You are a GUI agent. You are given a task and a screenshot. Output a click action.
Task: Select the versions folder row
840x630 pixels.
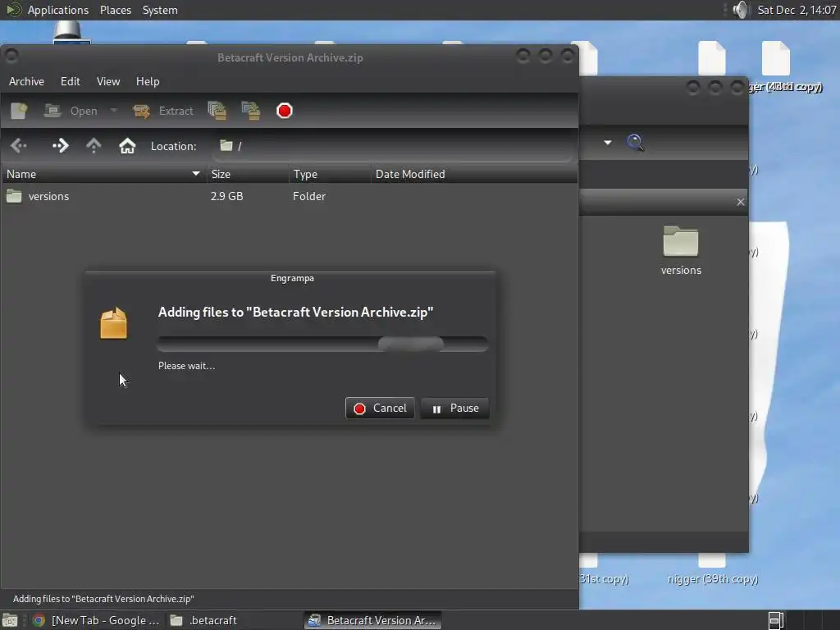coord(290,197)
